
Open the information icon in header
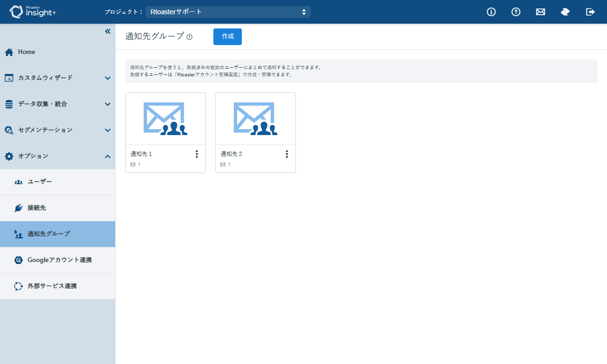point(491,12)
